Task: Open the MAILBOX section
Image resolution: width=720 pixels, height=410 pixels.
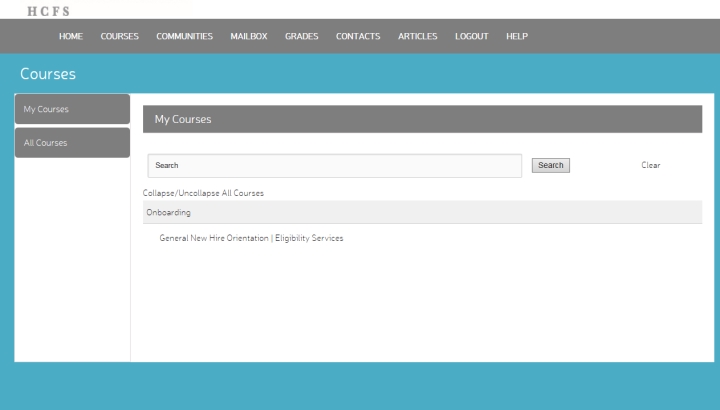Action: 249,36
